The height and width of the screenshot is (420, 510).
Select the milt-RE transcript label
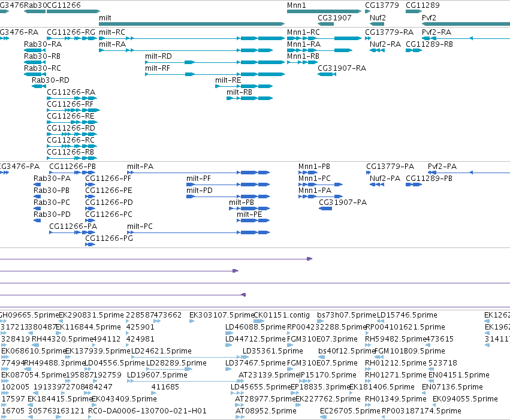[228, 80]
